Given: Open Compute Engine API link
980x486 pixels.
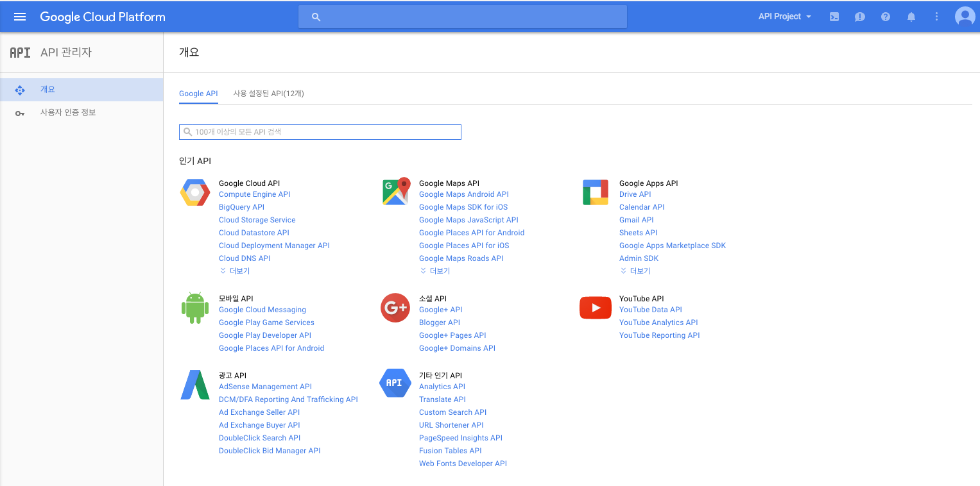Looking at the screenshot, I should click(255, 194).
